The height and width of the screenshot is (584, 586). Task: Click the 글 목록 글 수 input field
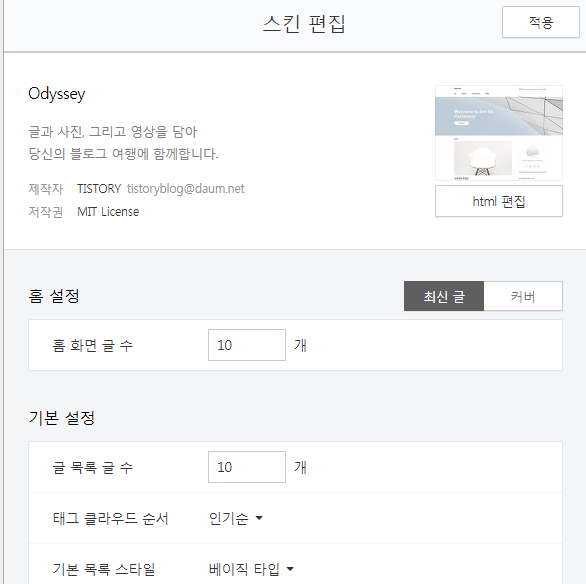[x=247, y=467]
